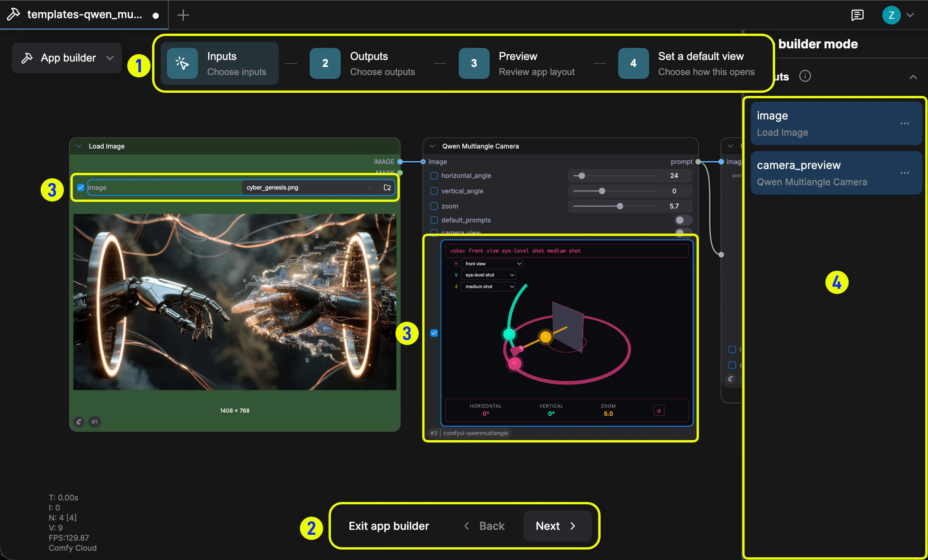Image resolution: width=928 pixels, height=560 pixels.
Task: Click the Comfy badge on the Load Image node
Action: (79, 422)
